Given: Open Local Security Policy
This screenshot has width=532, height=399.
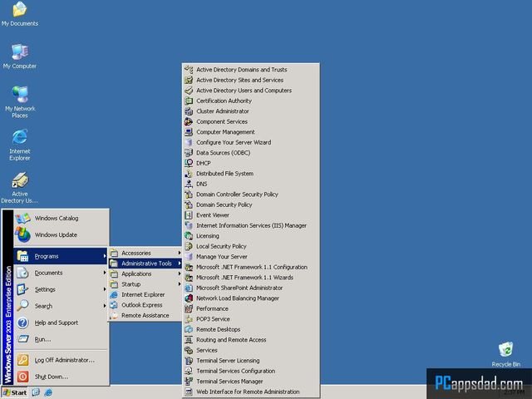Looking at the screenshot, I should (251, 246).
